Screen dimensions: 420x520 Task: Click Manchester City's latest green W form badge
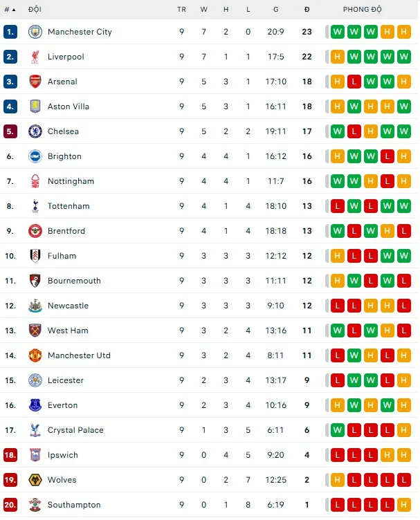[337, 32]
